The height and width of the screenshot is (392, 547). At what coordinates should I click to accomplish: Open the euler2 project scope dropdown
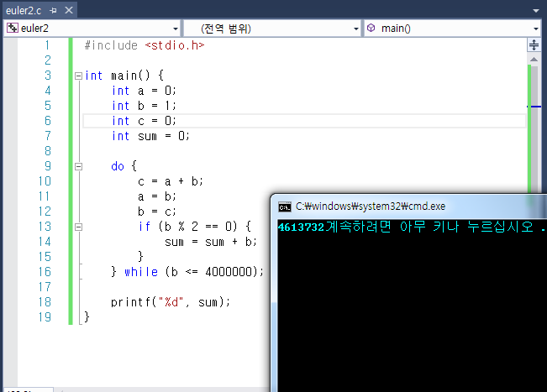(176, 29)
